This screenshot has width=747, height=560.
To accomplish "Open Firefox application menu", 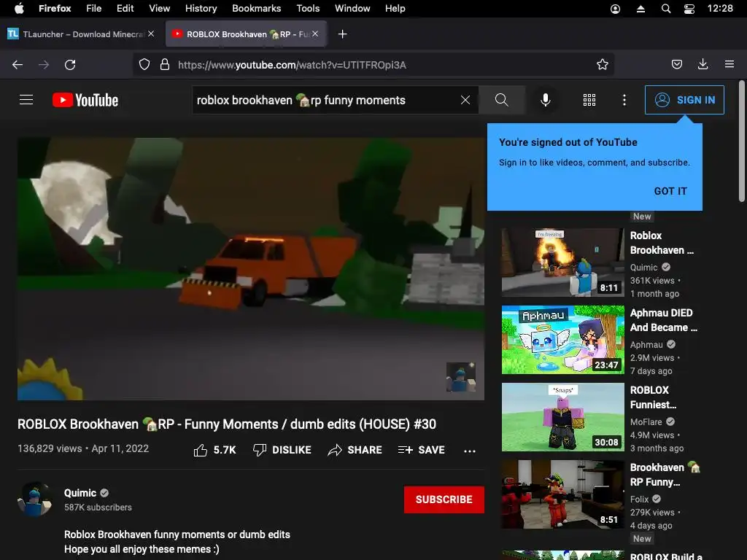I will coord(729,64).
